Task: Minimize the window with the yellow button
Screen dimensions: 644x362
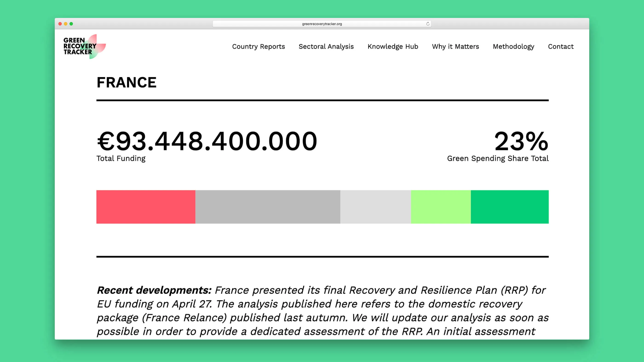Action: pos(66,24)
